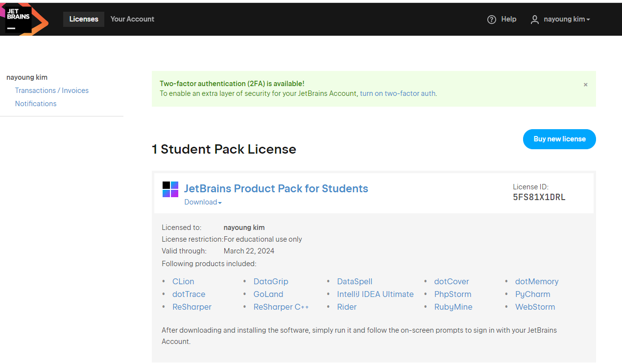Switch to Your Account tab
Screen dimensions: 622x364
132,19
